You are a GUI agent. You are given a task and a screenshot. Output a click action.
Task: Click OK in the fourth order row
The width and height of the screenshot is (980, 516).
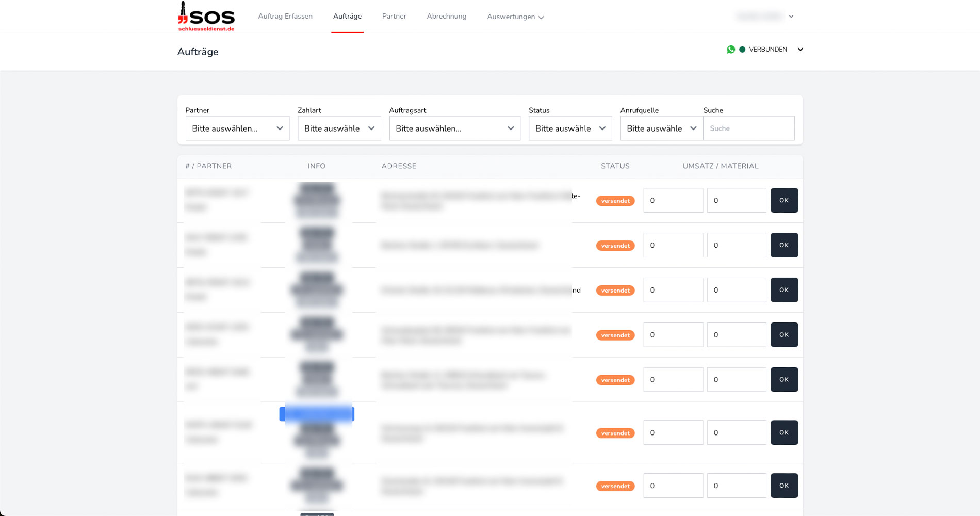coord(784,335)
